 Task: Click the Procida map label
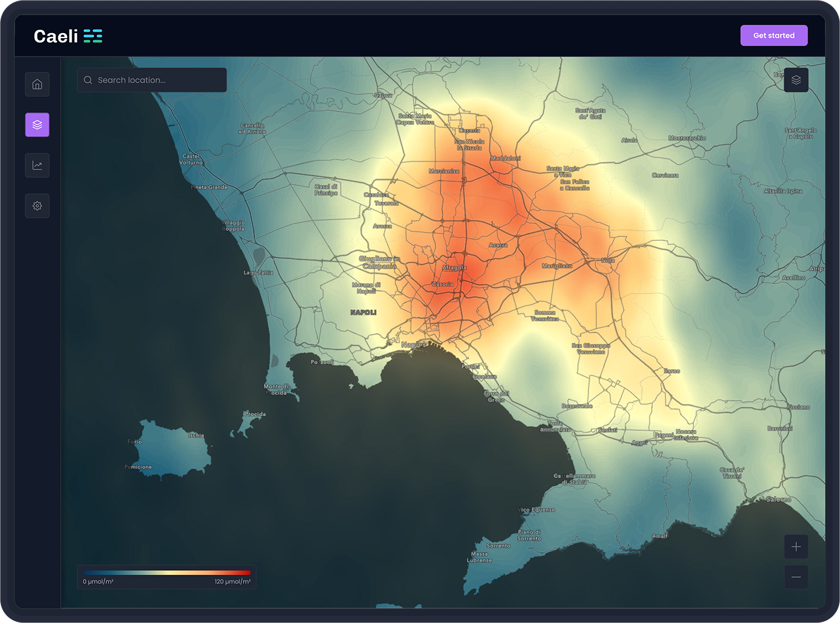(x=255, y=415)
